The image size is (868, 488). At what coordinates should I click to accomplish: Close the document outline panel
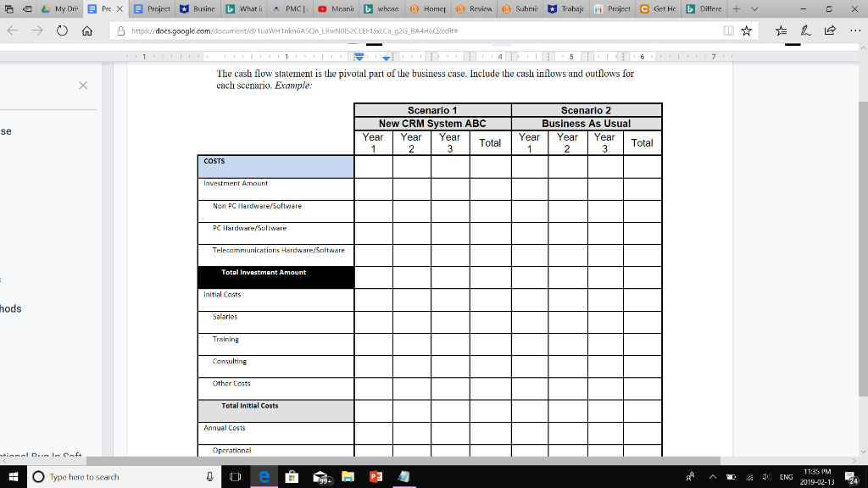83,86
